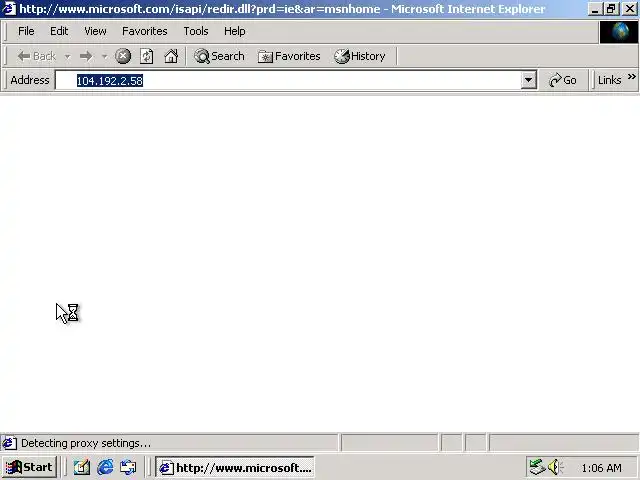Image resolution: width=640 pixels, height=480 pixels.
Task: Click the volume speaker tray icon
Action: tap(555, 467)
